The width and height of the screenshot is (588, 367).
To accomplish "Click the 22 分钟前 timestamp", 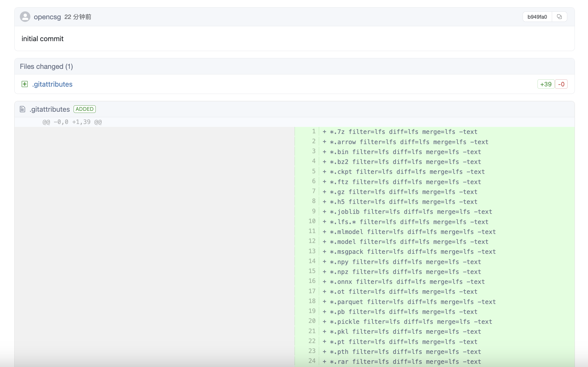I will point(78,17).
